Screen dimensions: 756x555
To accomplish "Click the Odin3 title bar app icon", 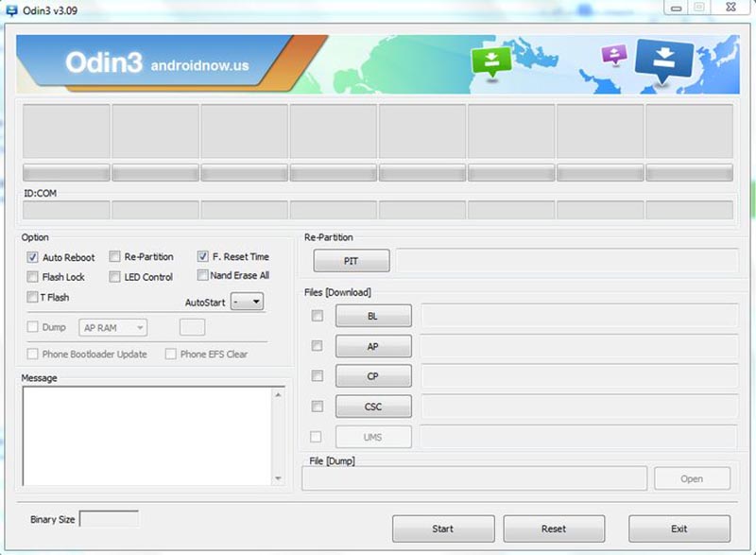I will [10, 10].
